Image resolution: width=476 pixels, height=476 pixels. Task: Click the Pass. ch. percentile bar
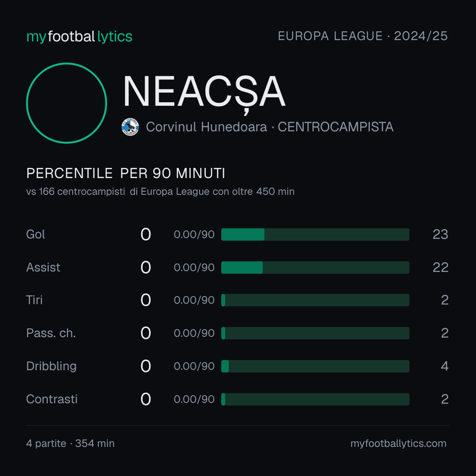(315, 333)
